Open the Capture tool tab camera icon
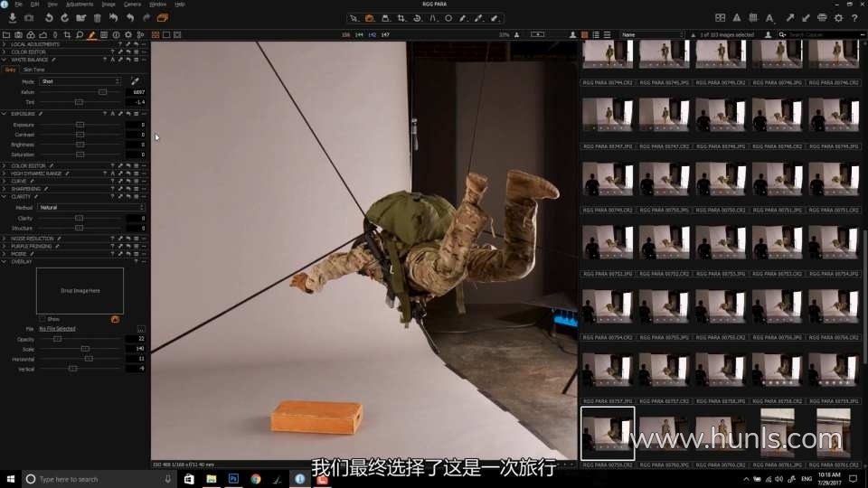This screenshot has height=488, width=868. point(18,35)
